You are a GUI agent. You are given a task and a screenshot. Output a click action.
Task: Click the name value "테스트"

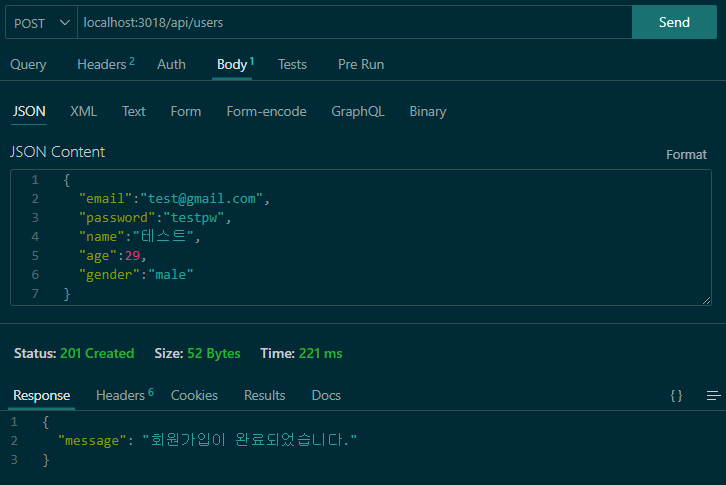coord(163,236)
